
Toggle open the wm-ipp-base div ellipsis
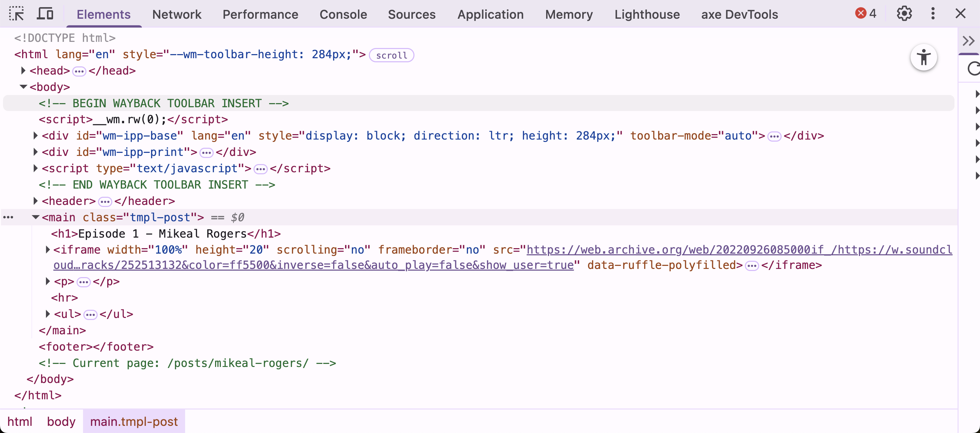tap(774, 136)
